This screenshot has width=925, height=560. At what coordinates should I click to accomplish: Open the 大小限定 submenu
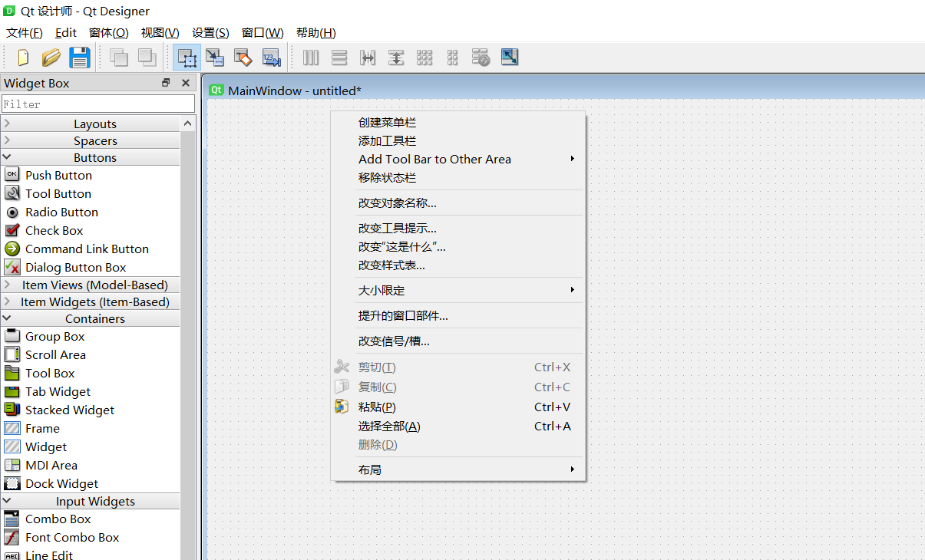458,290
